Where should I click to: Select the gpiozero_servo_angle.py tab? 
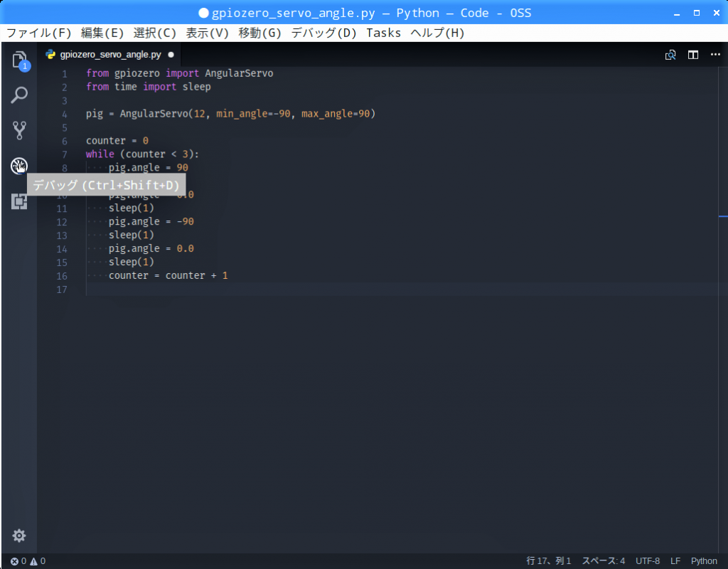click(110, 54)
